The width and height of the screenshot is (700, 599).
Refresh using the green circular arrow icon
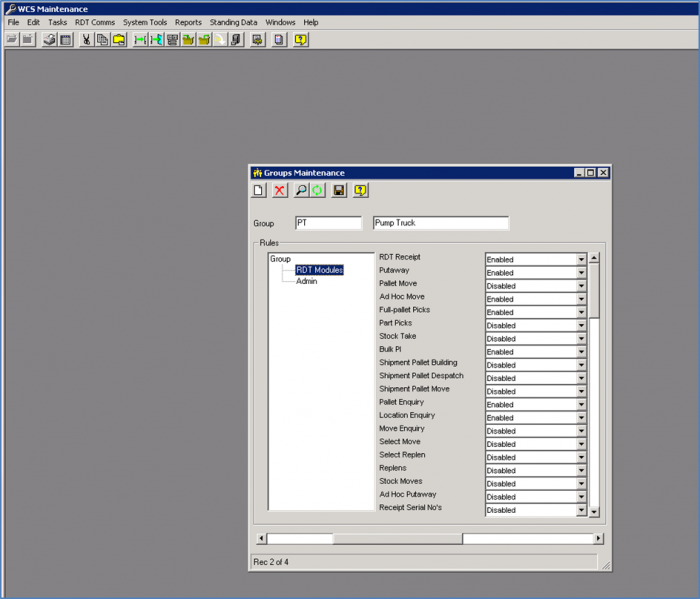coord(317,191)
